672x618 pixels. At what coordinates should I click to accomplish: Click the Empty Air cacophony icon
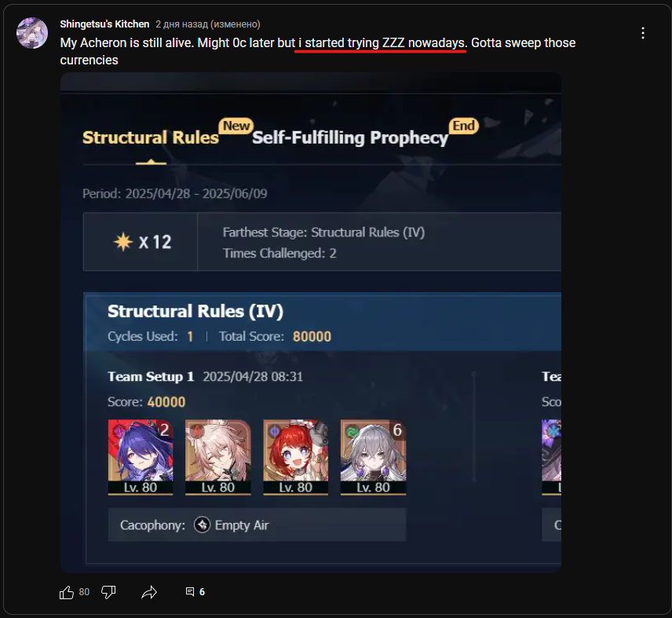[x=202, y=525]
